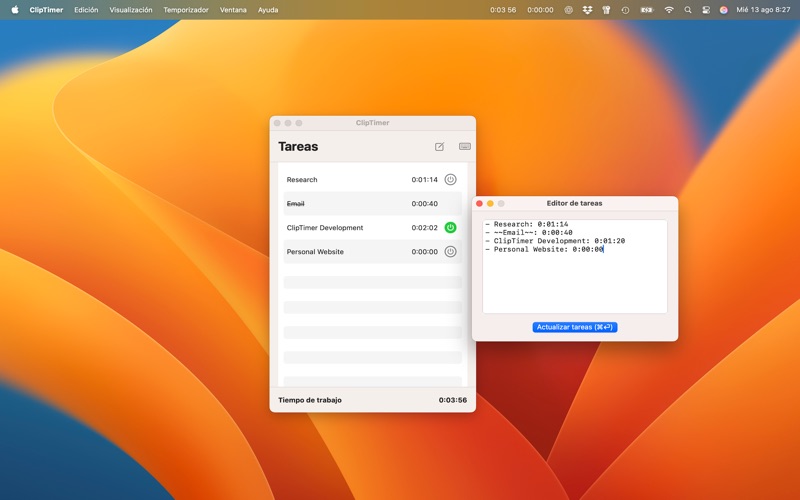800x500 pixels.
Task: Open the Wi-Fi menu
Action: (x=669, y=10)
